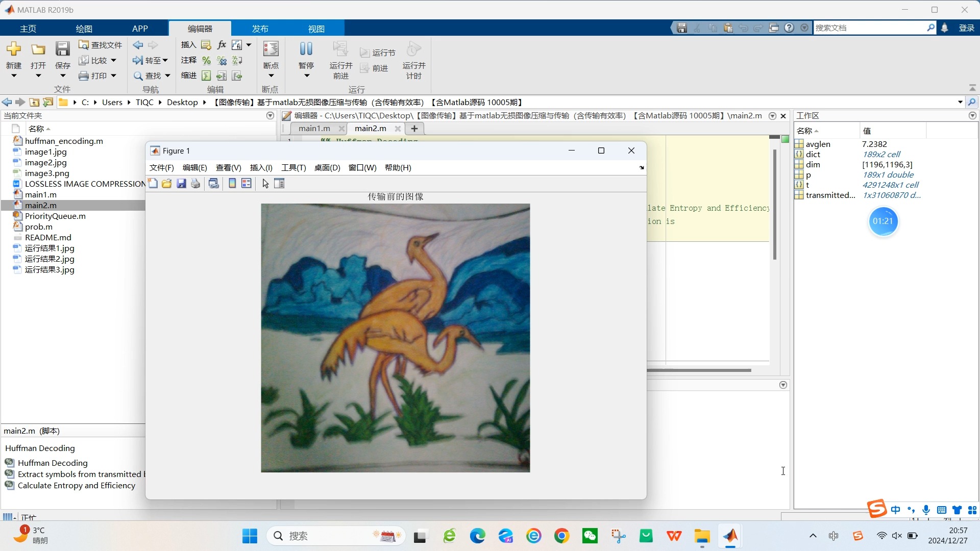Expand the 打印 print dropdown arrow
The height and width of the screenshot is (551, 980).
tap(114, 76)
